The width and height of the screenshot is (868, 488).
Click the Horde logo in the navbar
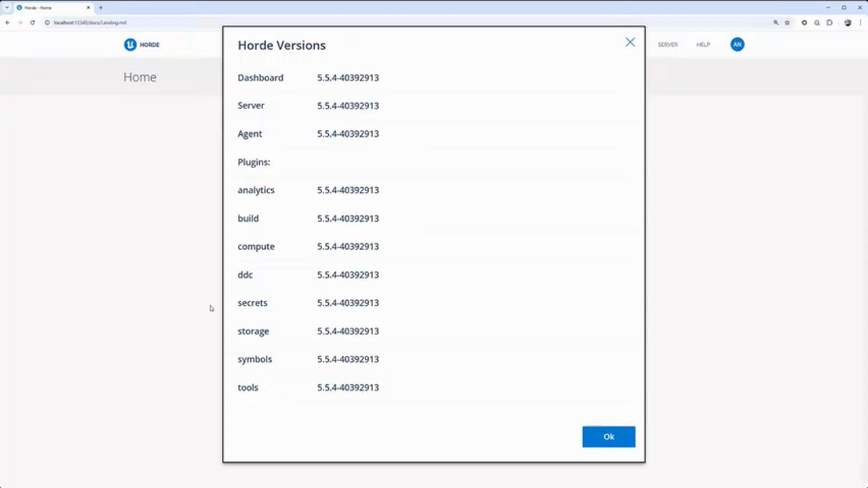(141, 44)
